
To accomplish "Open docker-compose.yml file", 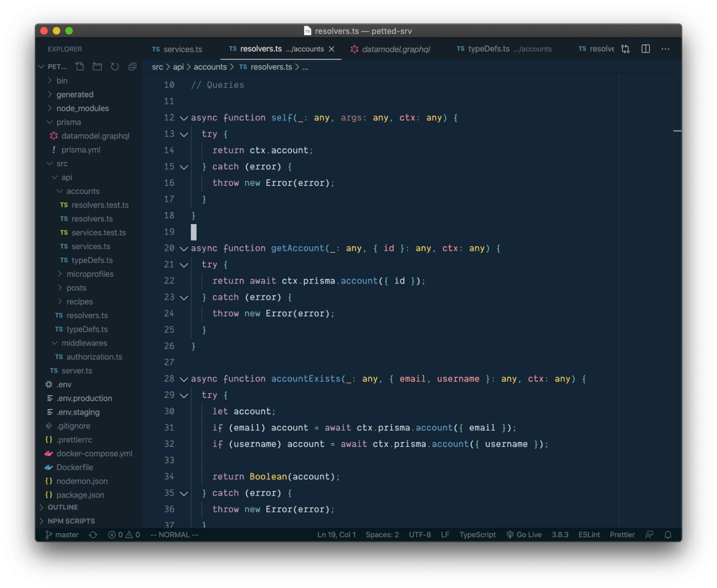I will pos(89,454).
